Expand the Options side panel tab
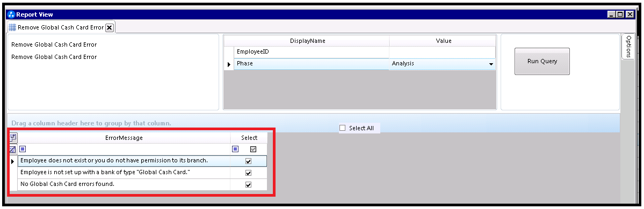This screenshot has height=209, width=644. pos(628,47)
